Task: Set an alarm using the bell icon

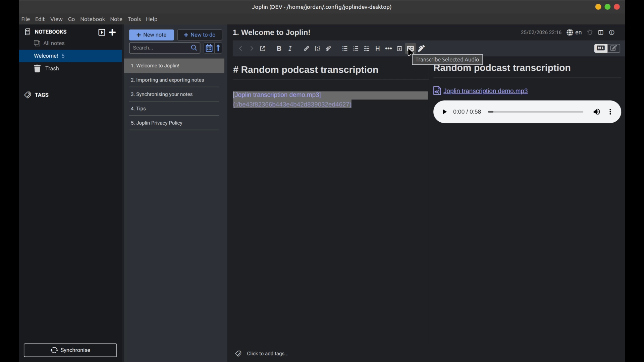Action: tap(590, 33)
